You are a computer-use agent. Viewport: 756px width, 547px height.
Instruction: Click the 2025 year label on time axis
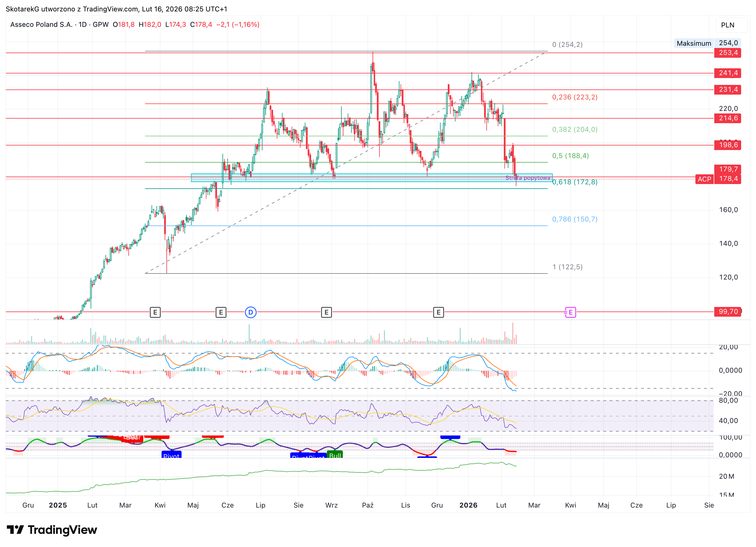(x=58, y=505)
